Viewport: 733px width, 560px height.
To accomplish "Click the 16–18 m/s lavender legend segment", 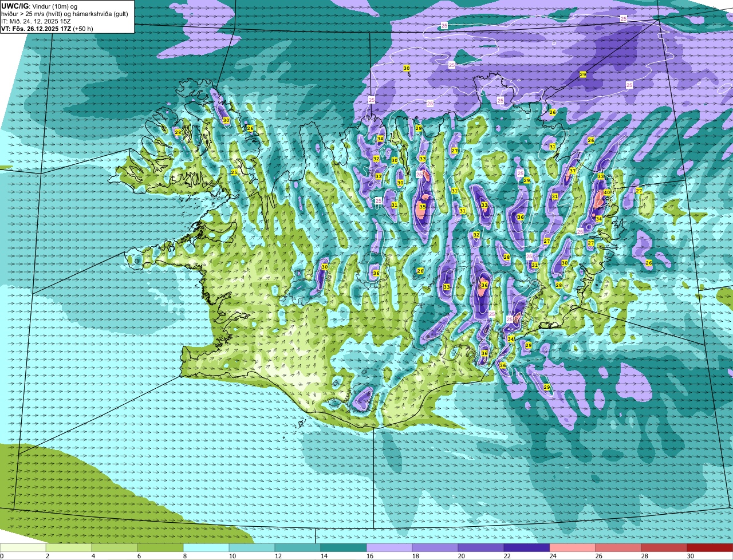I will 389,547.
